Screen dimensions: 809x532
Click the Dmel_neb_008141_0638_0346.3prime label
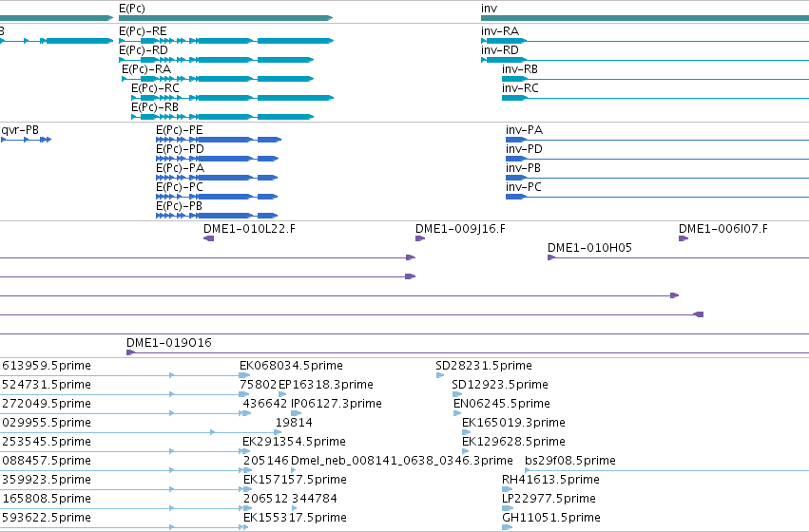pyautogui.click(x=402, y=461)
